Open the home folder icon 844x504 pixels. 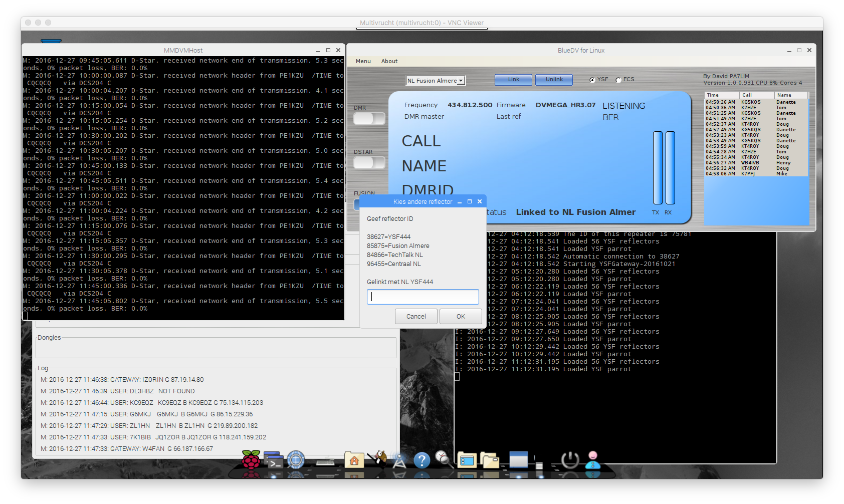[x=354, y=460]
